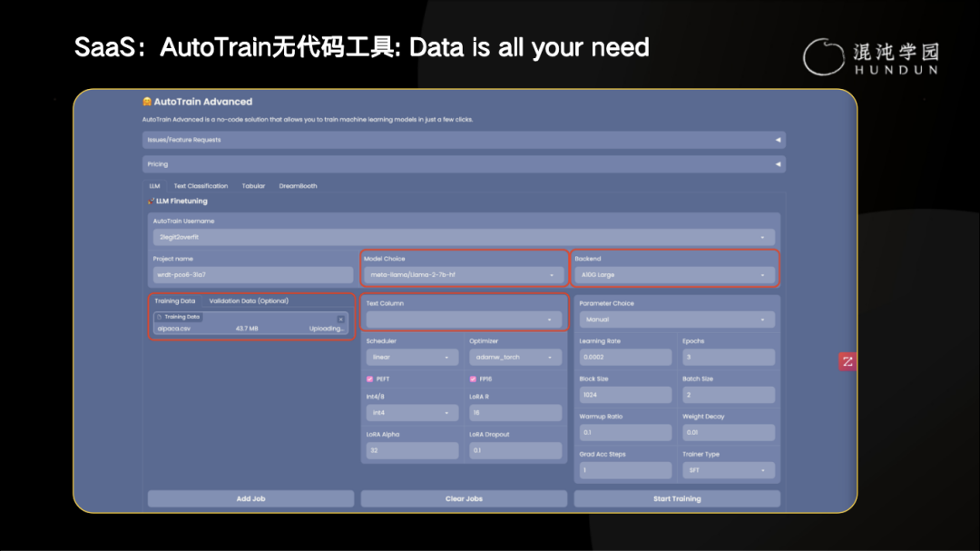Click the AutoTrain Advanced emoji icon
This screenshot has width=980, height=551.
pos(147,102)
